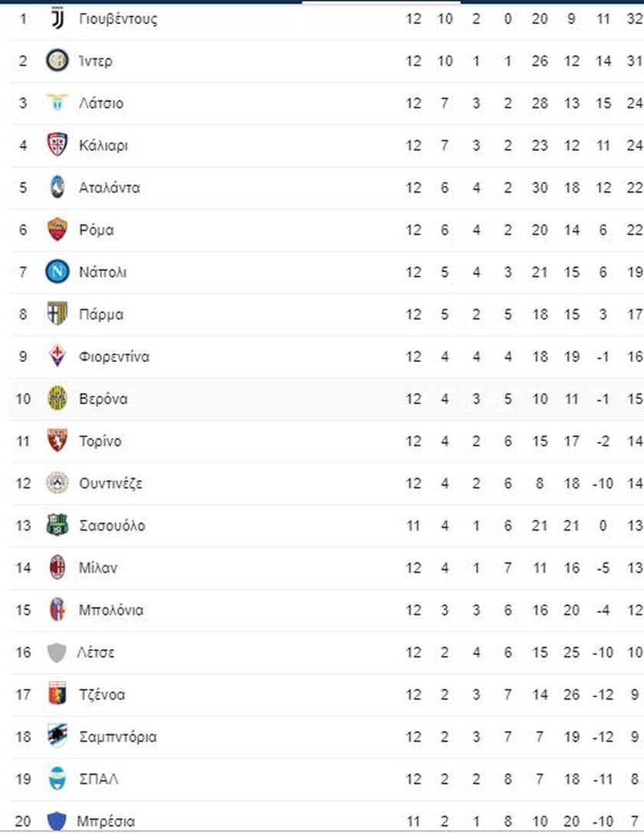The width and height of the screenshot is (644, 833).
Task: Click the Napoli blue N crest
Action: [x=58, y=272]
